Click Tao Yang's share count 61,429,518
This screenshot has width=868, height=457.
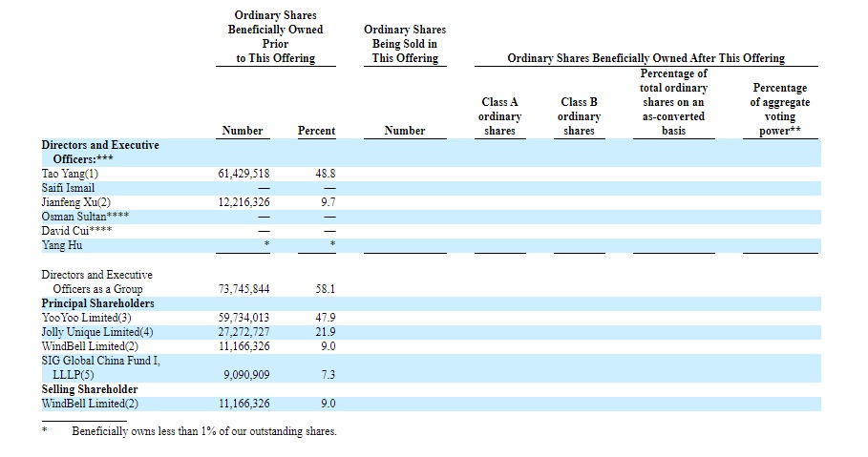[x=243, y=174]
